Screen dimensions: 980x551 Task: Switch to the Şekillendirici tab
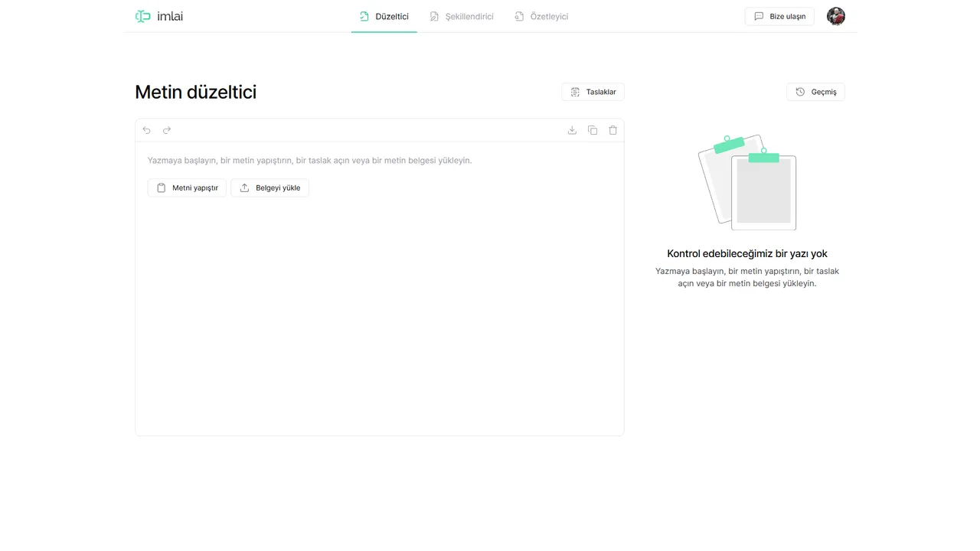(462, 16)
